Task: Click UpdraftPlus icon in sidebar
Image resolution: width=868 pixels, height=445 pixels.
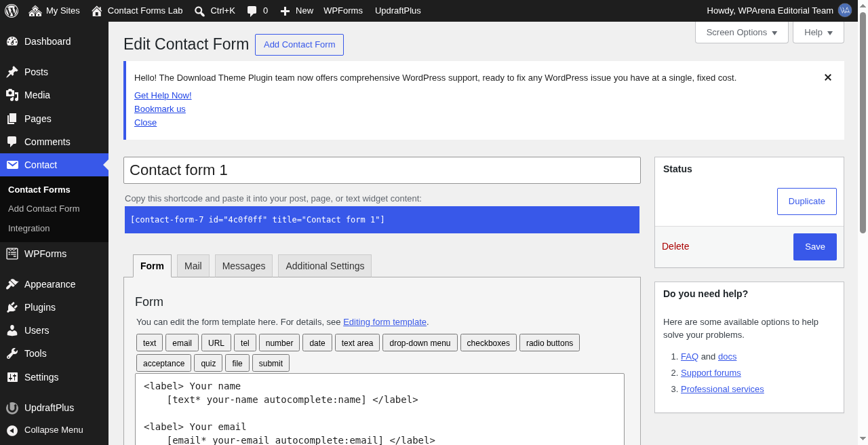Action: 12,408
